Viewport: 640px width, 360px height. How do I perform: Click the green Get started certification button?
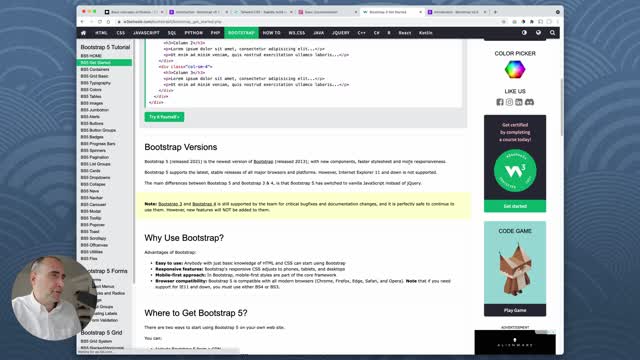coord(515,206)
